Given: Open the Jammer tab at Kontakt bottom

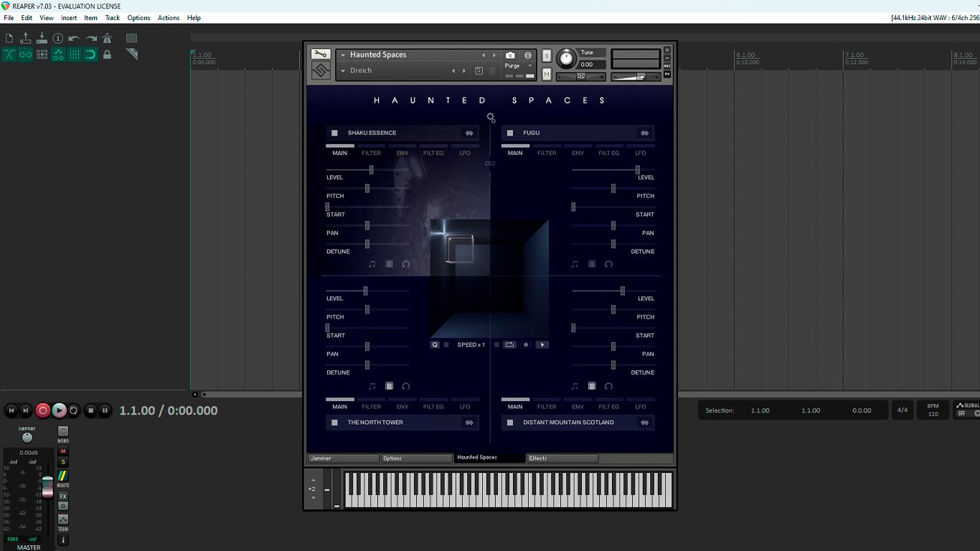Looking at the screenshot, I should tap(344, 458).
